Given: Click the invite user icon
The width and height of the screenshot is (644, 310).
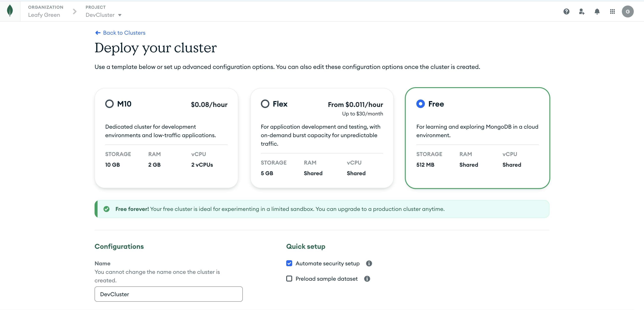Looking at the screenshot, I should (x=582, y=11).
